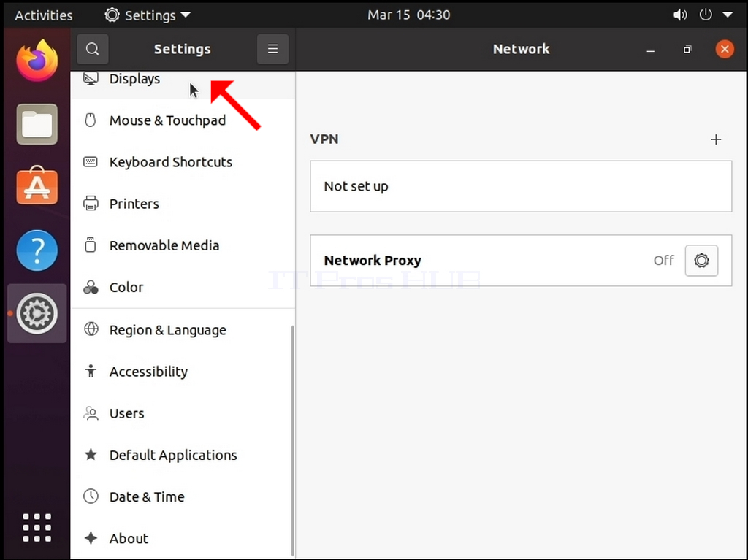
Task: Select Keyboard Shortcuts panel
Action: point(183,161)
